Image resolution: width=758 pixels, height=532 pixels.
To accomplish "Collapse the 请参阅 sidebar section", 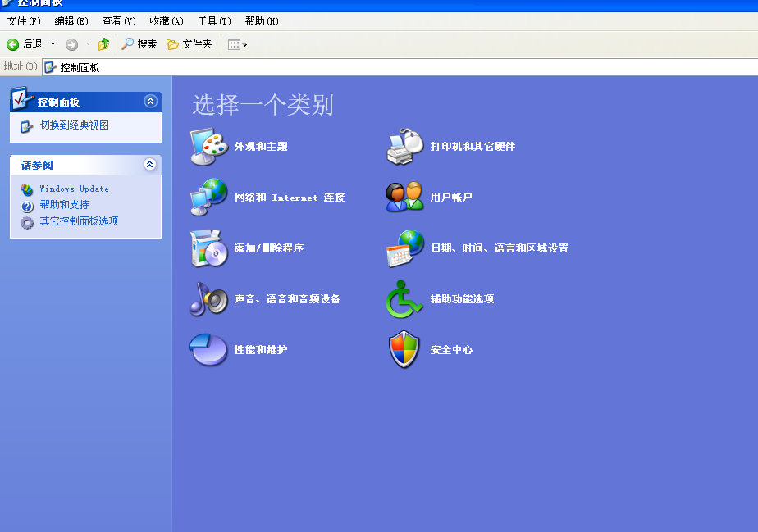I will tap(149, 165).
